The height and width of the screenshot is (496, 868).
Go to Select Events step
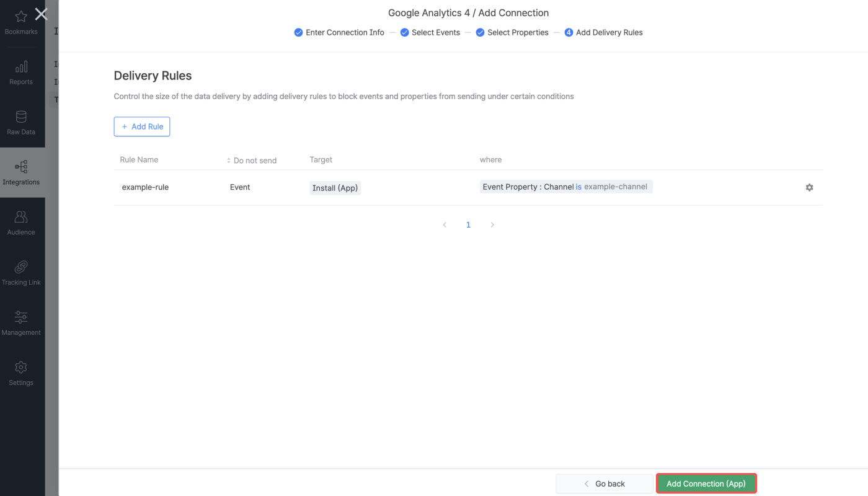pyautogui.click(x=430, y=32)
